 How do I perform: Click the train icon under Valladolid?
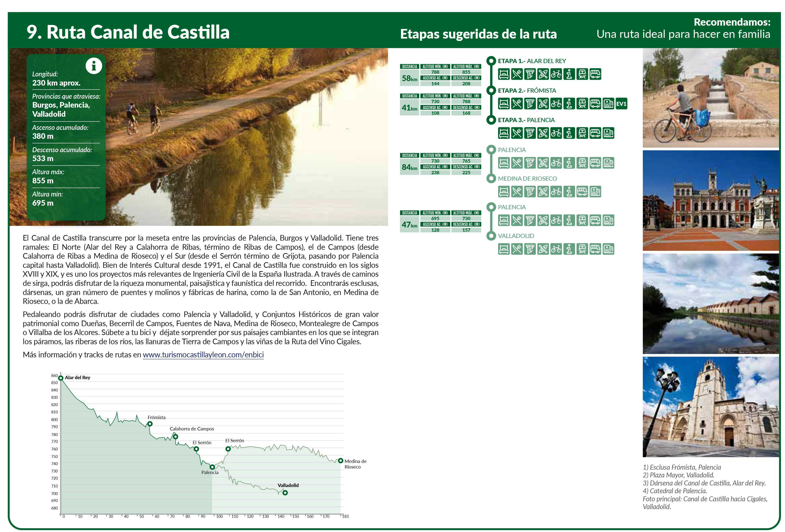click(582, 249)
